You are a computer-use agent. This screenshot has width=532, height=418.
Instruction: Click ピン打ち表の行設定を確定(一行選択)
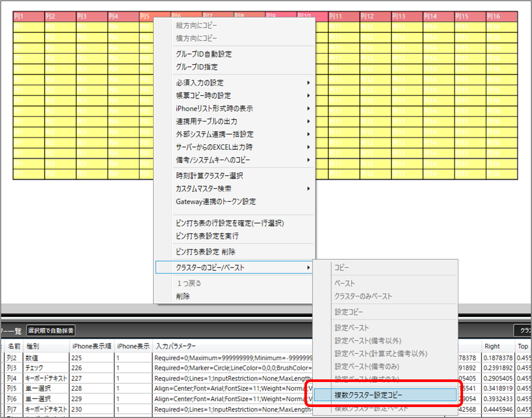pos(230,223)
